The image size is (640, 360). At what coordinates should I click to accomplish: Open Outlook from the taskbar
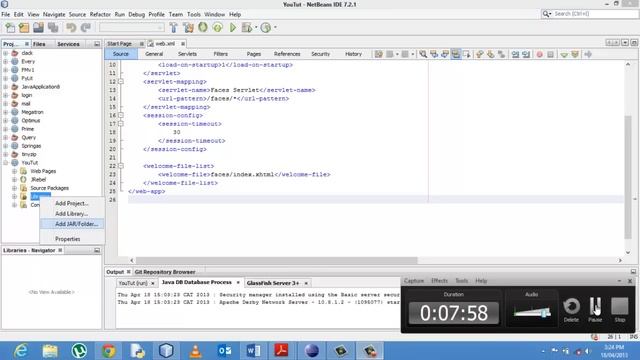(224, 351)
